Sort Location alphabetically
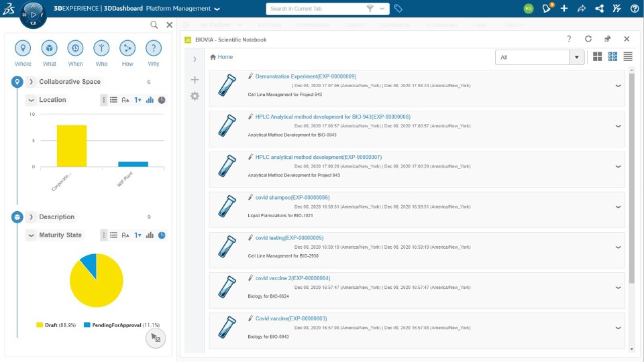The image size is (644, 362). 125,100
